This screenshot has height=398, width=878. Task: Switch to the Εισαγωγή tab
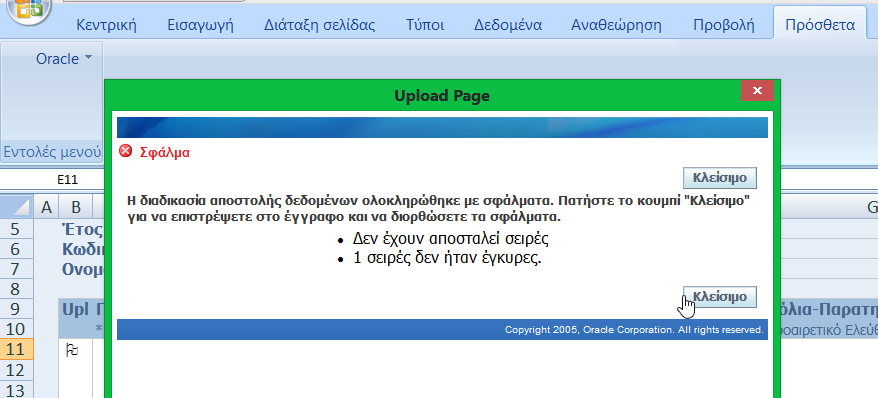(x=200, y=25)
